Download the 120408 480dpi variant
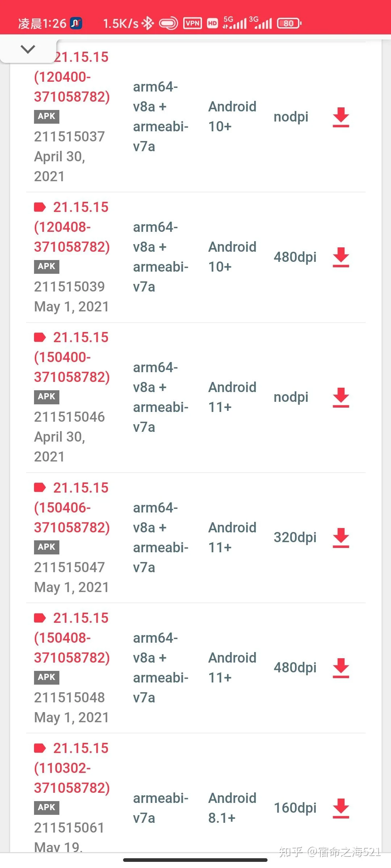Screen dimensions: 391x868 coord(341,257)
